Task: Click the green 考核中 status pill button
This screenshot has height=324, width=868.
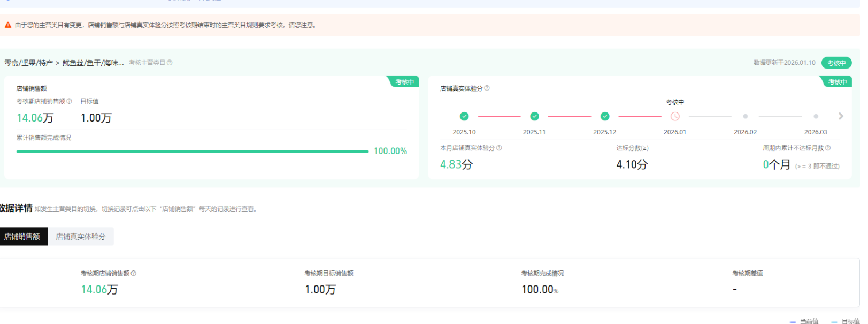Action: 836,63
